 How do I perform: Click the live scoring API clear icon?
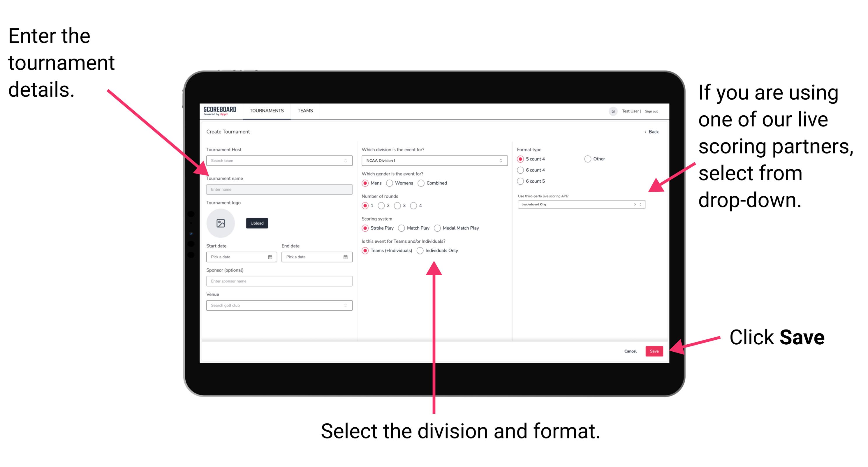[634, 205]
